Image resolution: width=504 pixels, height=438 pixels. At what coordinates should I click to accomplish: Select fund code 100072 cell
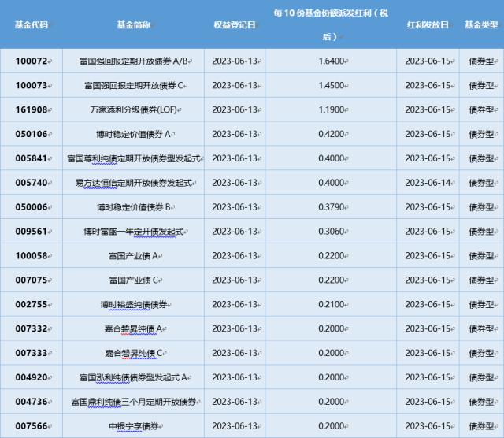[31, 61]
